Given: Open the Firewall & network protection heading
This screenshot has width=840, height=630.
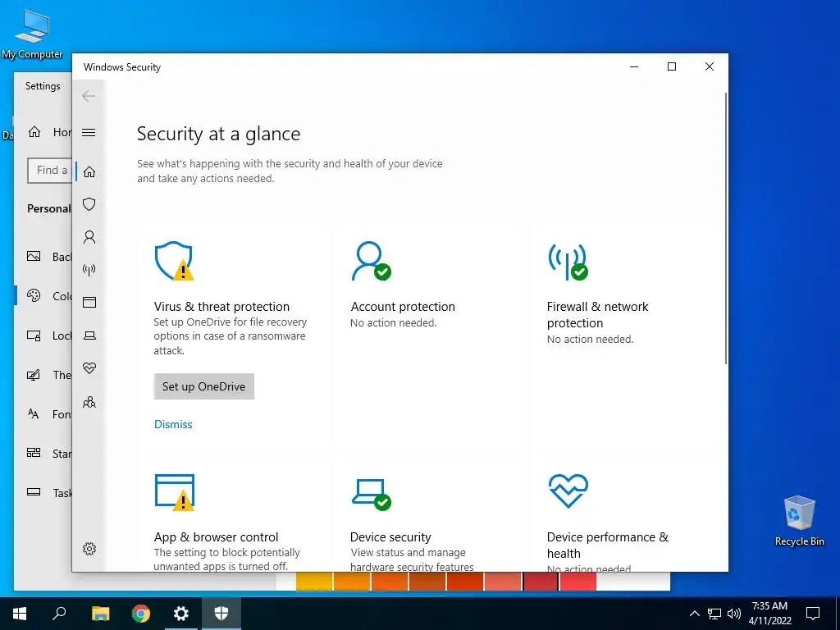Looking at the screenshot, I should click(597, 314).
